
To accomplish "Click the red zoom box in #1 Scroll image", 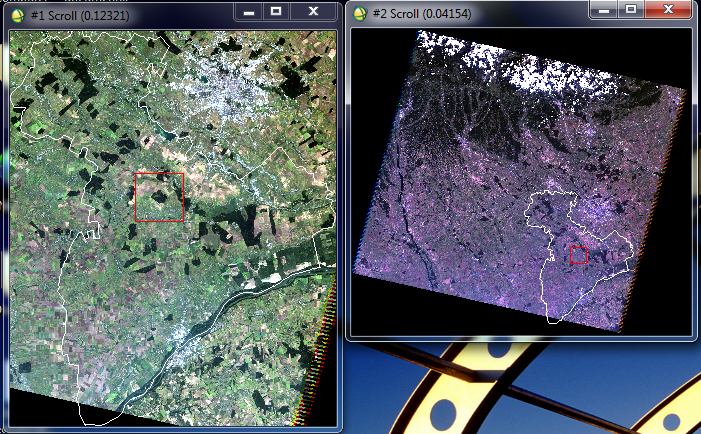I will 160,198.
